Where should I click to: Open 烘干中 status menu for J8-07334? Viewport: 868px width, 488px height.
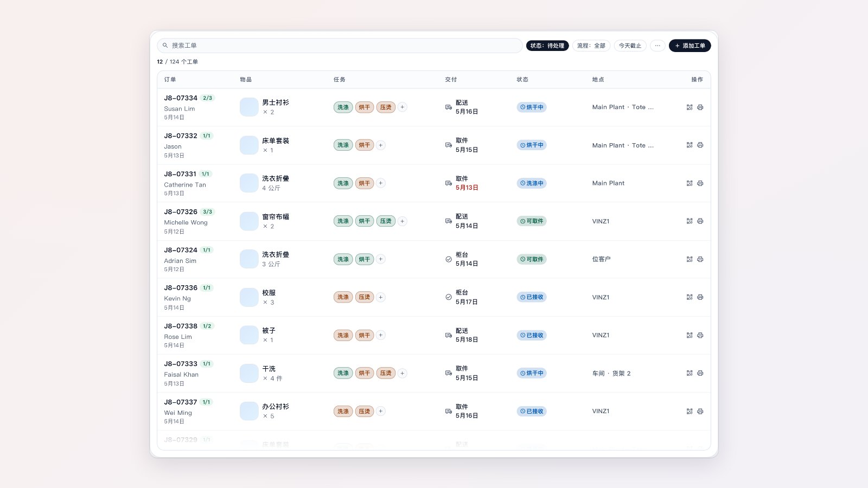coord(532,107)
